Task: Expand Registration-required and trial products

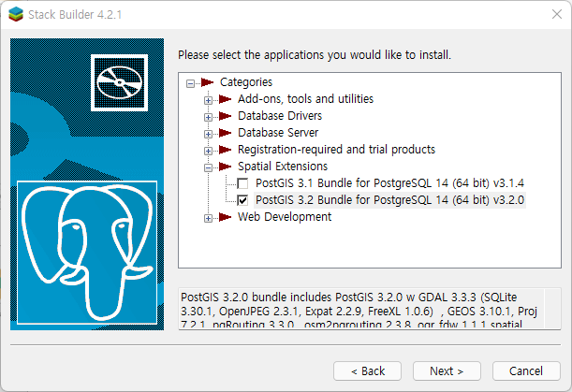Action: [x=208, y=151]
